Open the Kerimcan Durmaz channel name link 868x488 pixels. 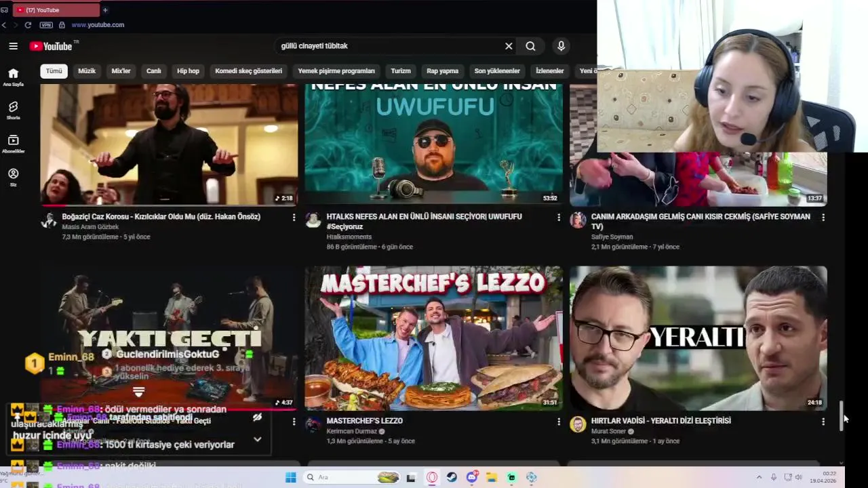351,431
